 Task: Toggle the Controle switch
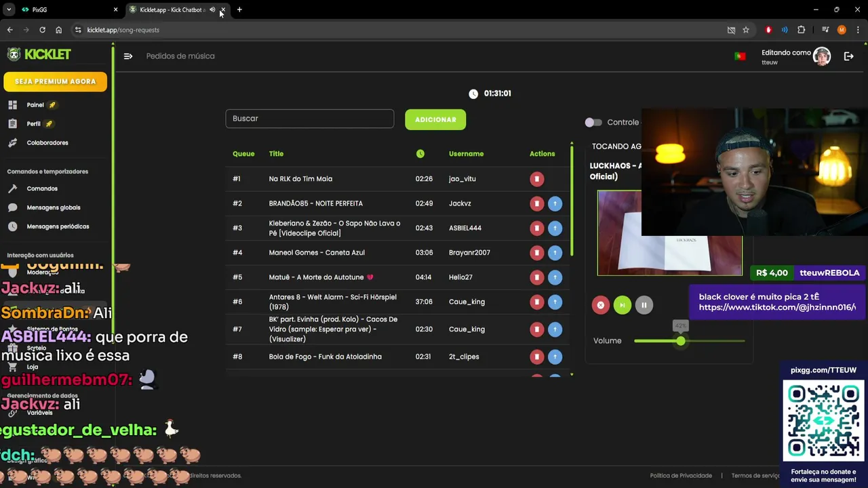tap(593, 123)
